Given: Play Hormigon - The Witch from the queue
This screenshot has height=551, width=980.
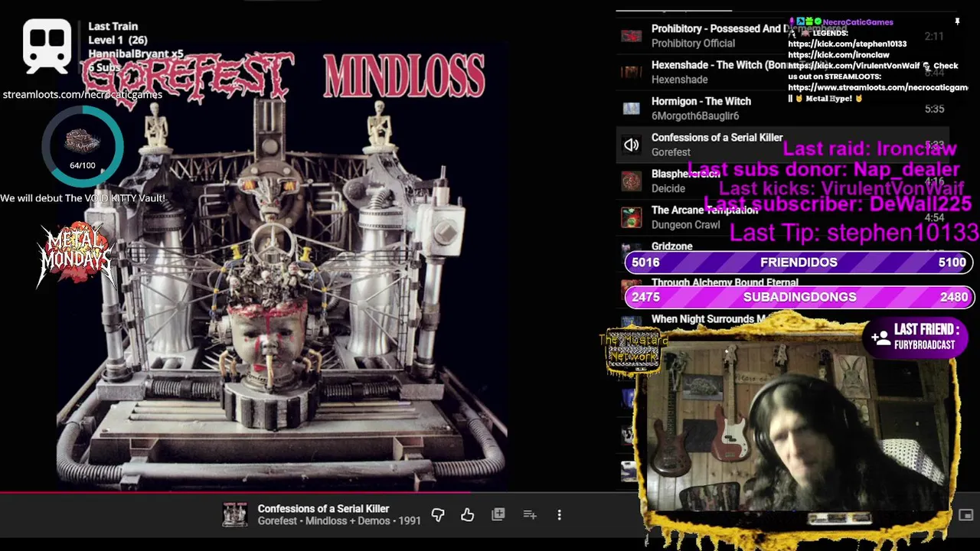Looking at the screenshot, I should click(782, 109).
